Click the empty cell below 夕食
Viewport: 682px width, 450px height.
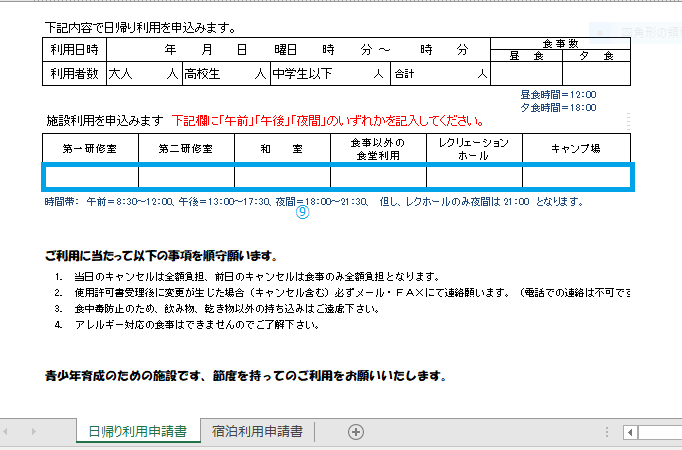point(596,74)
